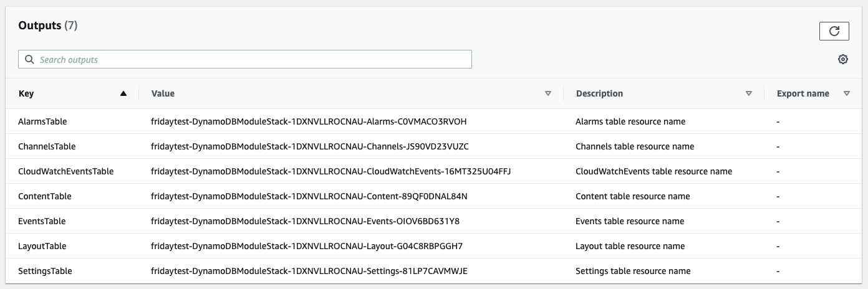This screenshot has width=868, height=289.
Task: Click the EventsTable value ending OIOV6BD631Y8
Action: (x=306, y=221)
